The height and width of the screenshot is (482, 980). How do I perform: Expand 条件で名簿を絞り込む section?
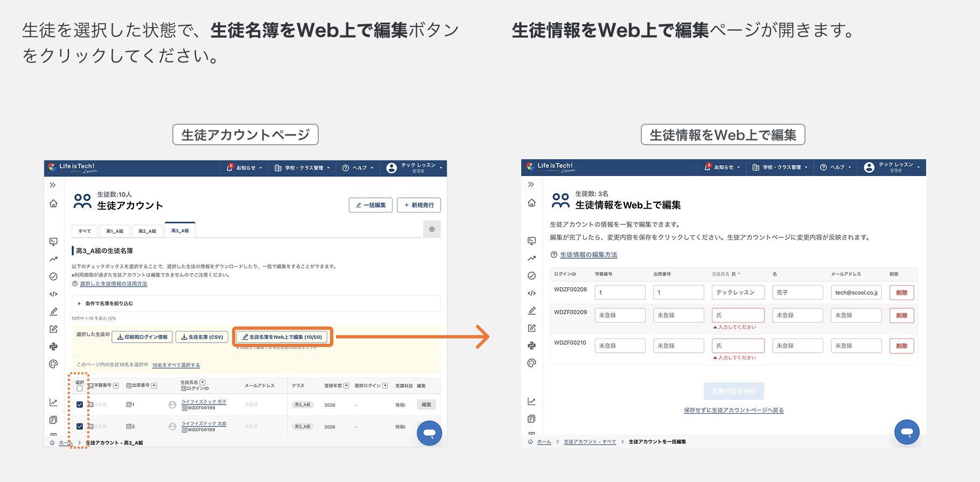coord(256,303)
